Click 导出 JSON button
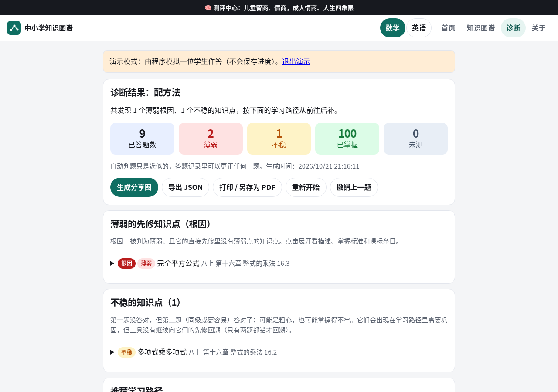The height and width of the screenshot is (392, 558). [185, 187]
